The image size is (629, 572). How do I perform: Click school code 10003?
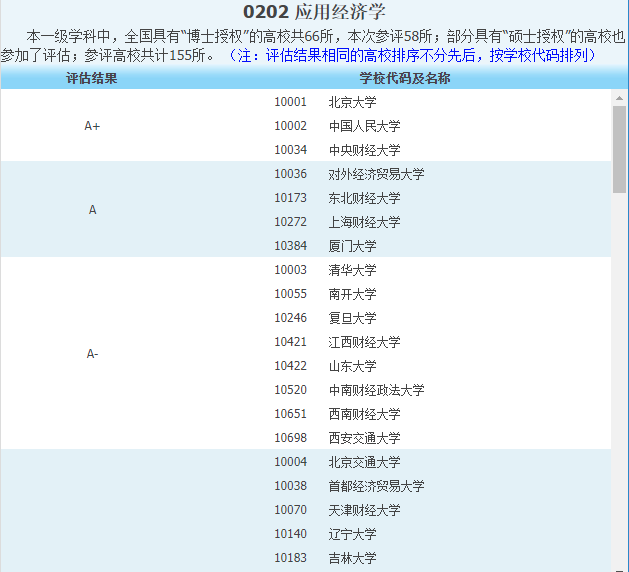290,270
